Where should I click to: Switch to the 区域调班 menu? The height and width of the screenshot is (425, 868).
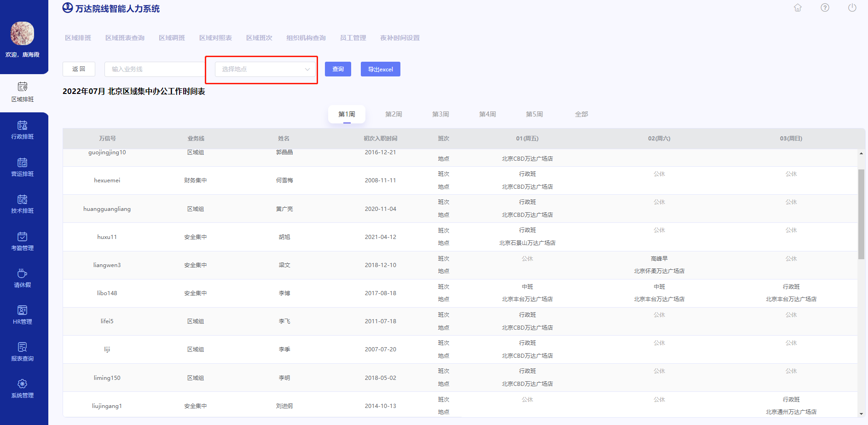[172, 38]
